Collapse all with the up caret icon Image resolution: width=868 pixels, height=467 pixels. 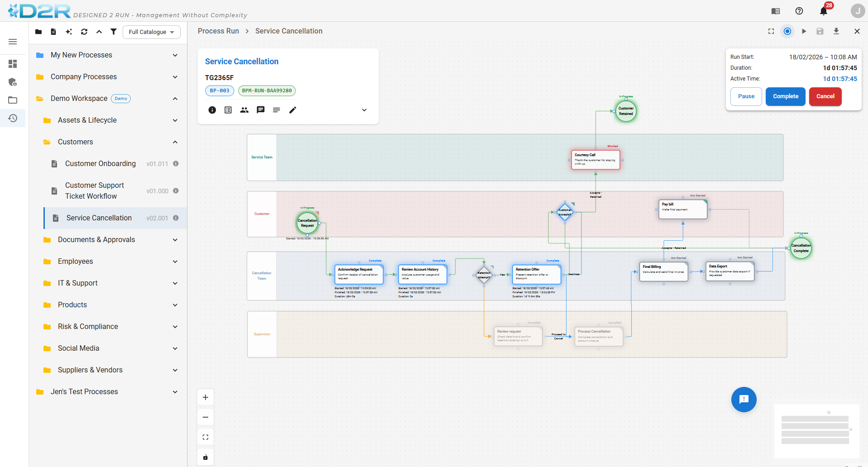(x=99, y=32)
